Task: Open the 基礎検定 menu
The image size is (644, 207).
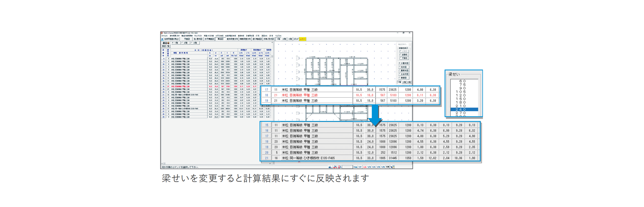Action: point(241,36)
